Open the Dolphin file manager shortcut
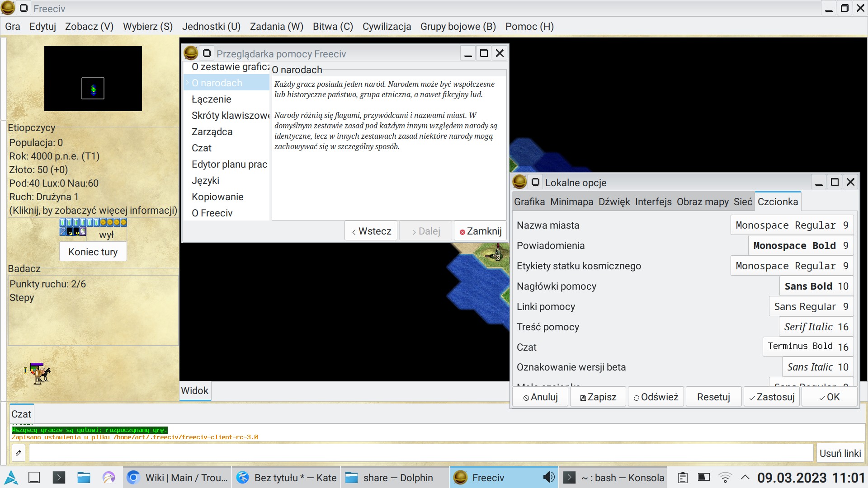The height and width of the screenshot is (488, 868). coord(84,478)
